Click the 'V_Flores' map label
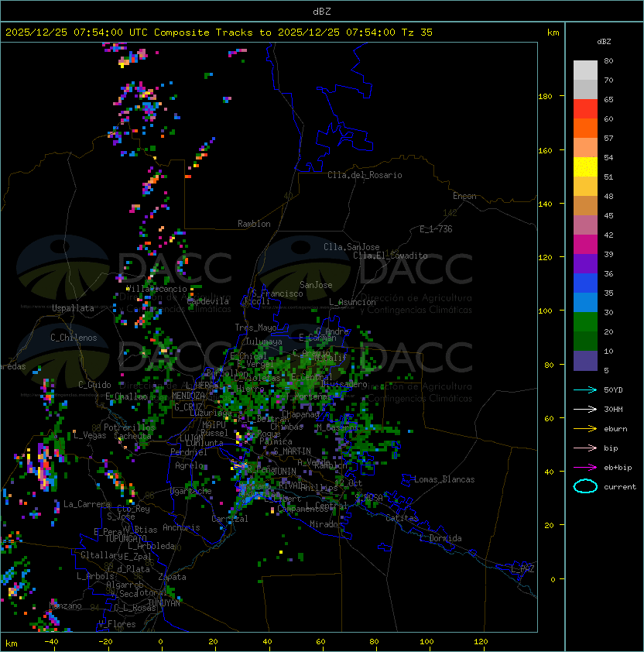 117,624
